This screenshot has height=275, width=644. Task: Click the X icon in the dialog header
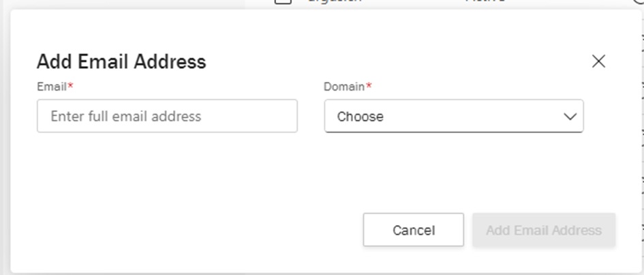(598, 61)
